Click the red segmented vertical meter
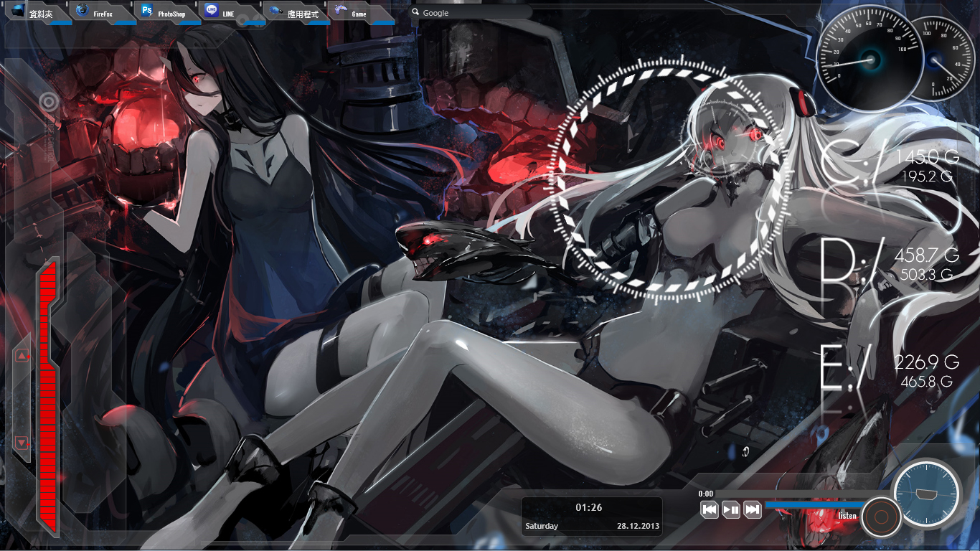The image size is (980, 551). click(48, 395)
